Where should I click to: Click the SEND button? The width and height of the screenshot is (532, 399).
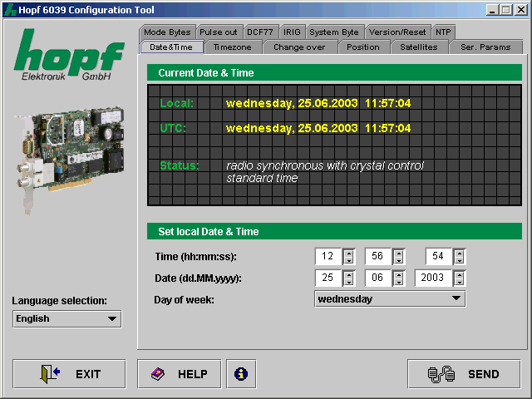tap(464, 374)
